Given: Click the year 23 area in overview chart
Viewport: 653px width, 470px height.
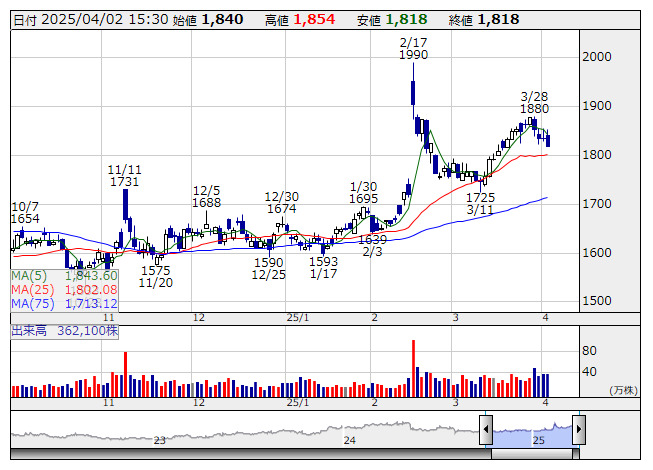Looking at the screenshot, I should click(x=160, y=439).
